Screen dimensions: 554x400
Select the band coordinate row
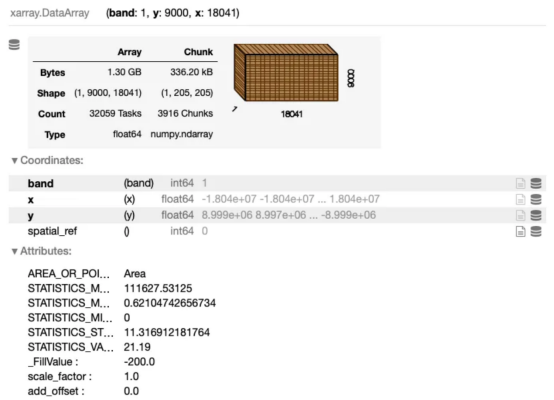277,183
